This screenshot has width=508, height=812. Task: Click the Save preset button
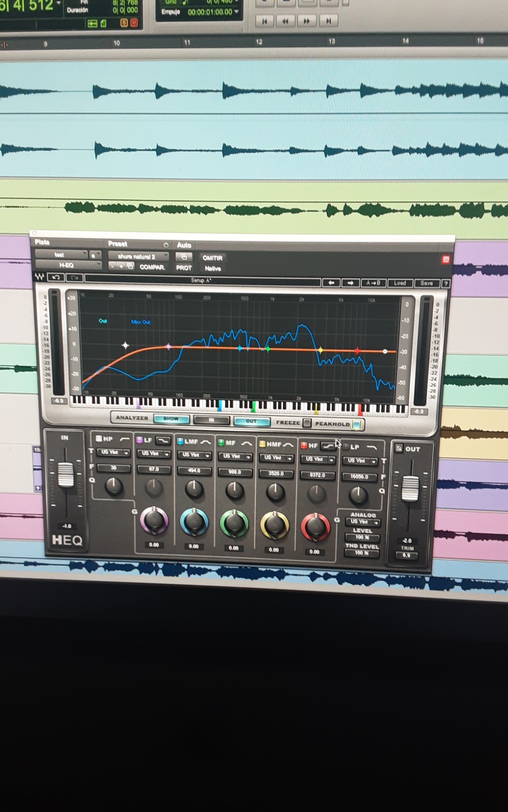[x=427, y=283]
